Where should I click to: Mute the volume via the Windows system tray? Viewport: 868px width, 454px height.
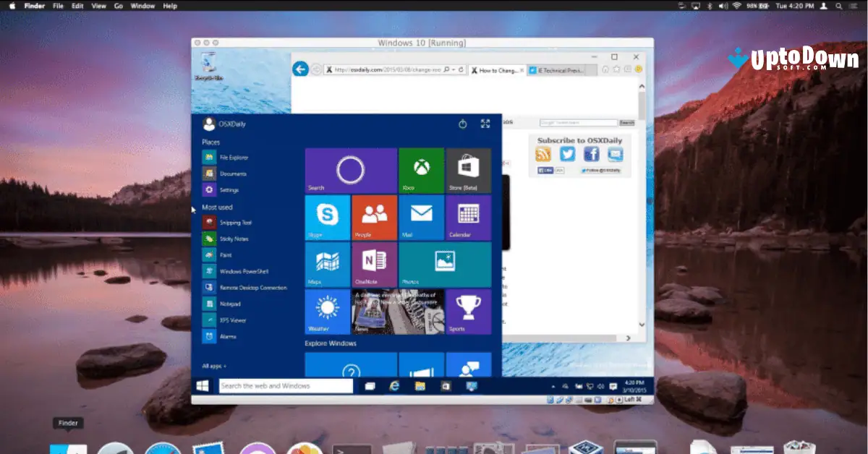(601, 386)
